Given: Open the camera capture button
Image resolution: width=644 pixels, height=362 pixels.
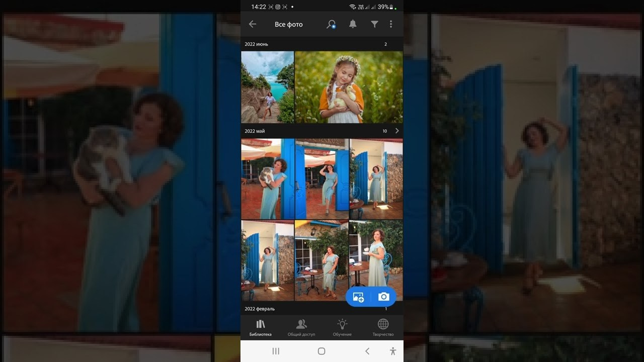Looking at the screenshot, I should coord(383,297).
